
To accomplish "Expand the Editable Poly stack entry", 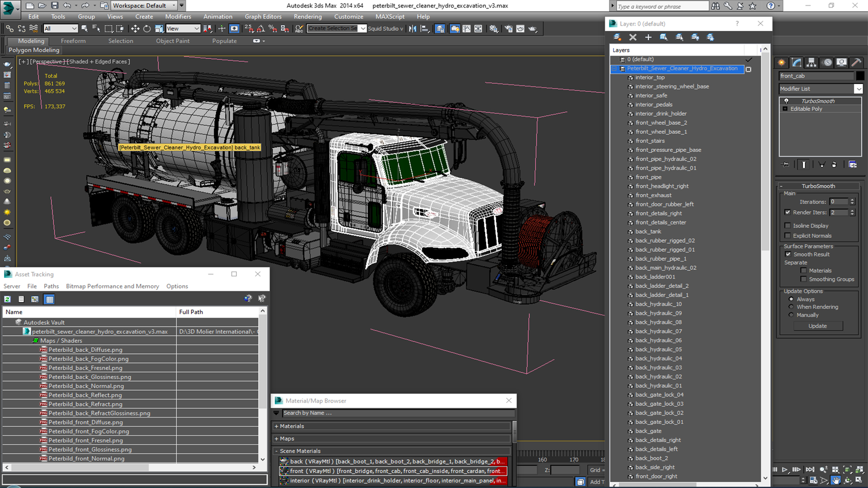I will pyautogui.click(x=785, y=109).
